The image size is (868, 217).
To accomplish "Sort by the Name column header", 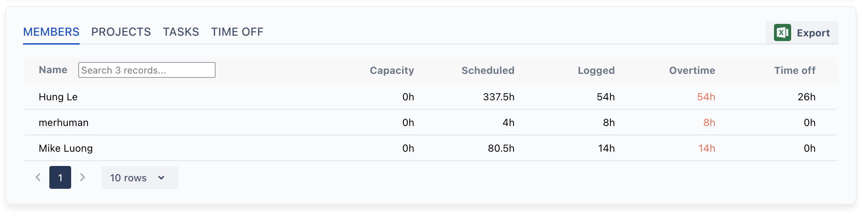I will [x=53, y=70].
